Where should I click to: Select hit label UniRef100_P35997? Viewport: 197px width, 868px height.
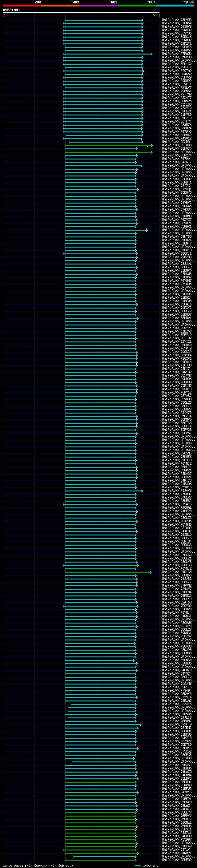coord(177,840)
